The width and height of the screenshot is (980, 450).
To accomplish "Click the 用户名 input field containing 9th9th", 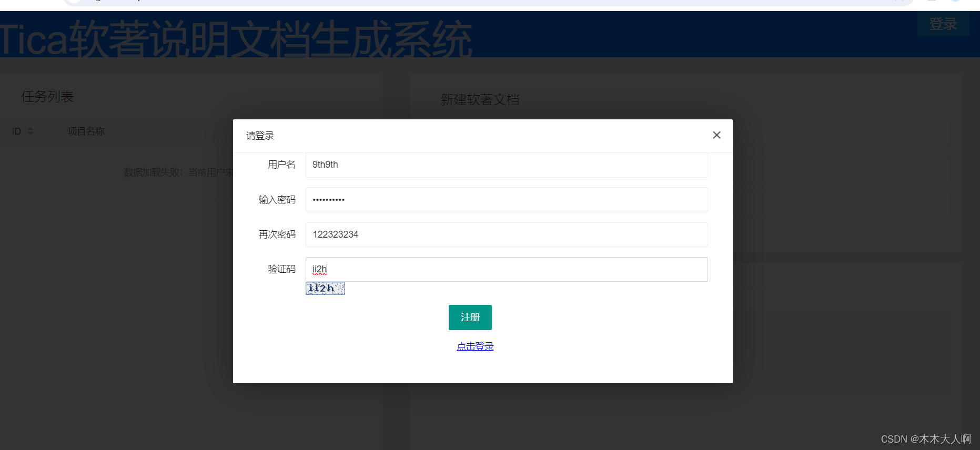I will click(x=507, y=165).
